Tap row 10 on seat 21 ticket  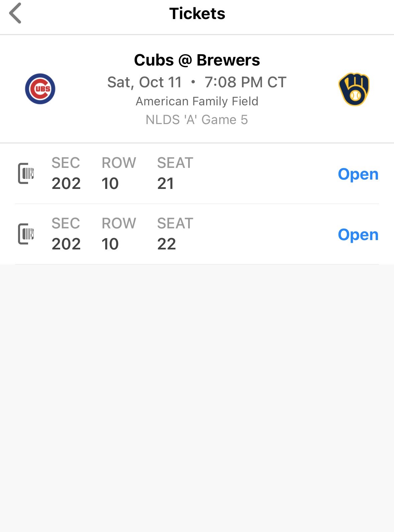[x=110, y=184]
